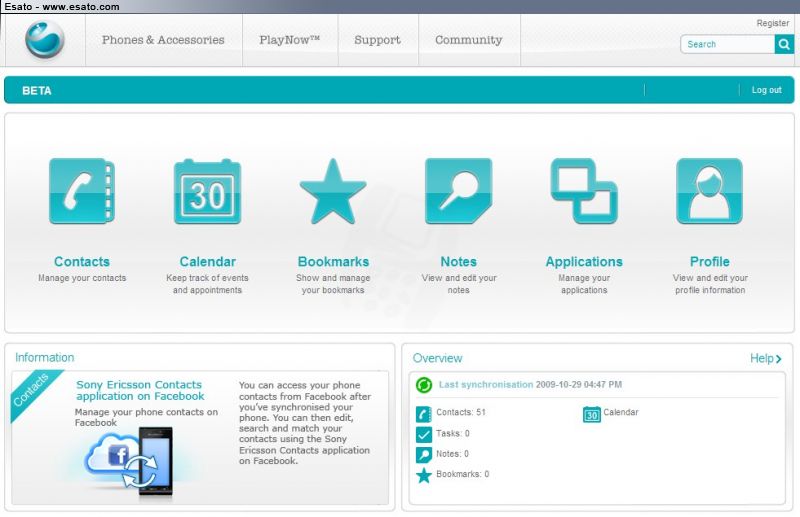This screenshot has width=800, height=517.
Task: Open the PlayNow menu
Action: [x=290, y=40]
